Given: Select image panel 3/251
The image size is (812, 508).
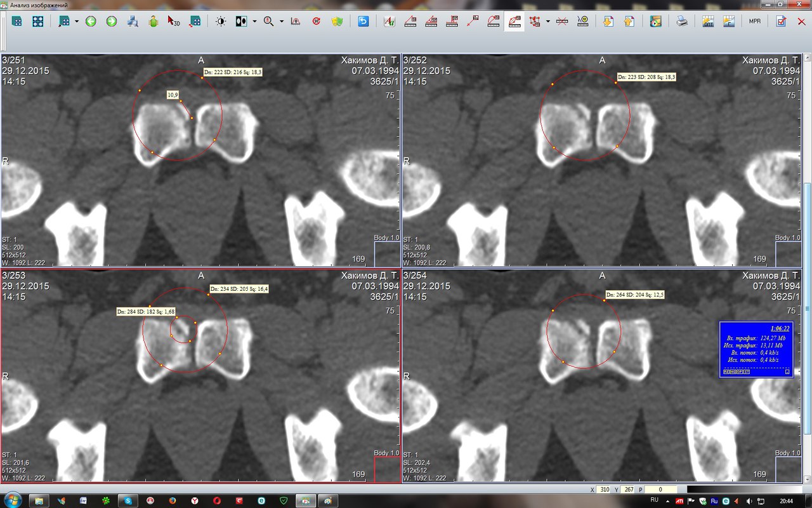Looking at the screenshot, I should coord(200,160).
